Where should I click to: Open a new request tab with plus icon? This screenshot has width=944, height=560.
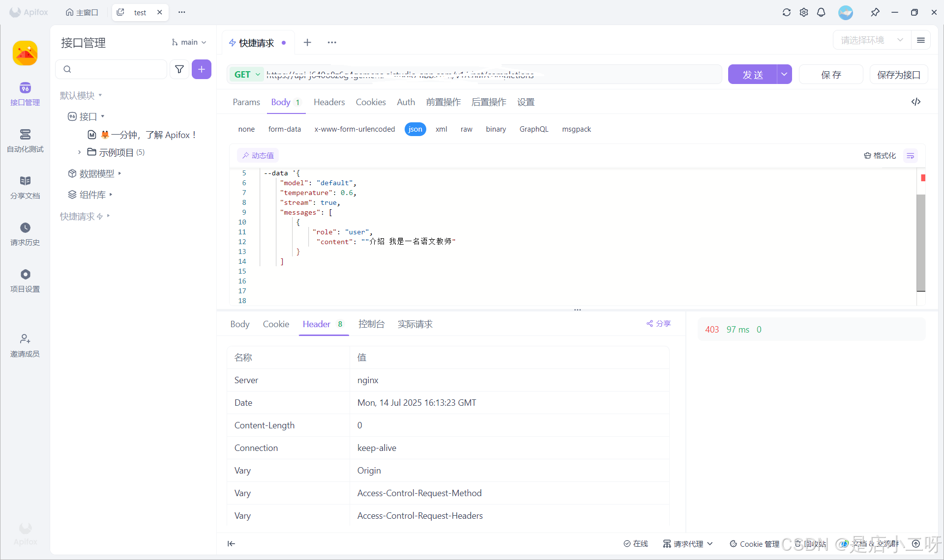point(307,42)
